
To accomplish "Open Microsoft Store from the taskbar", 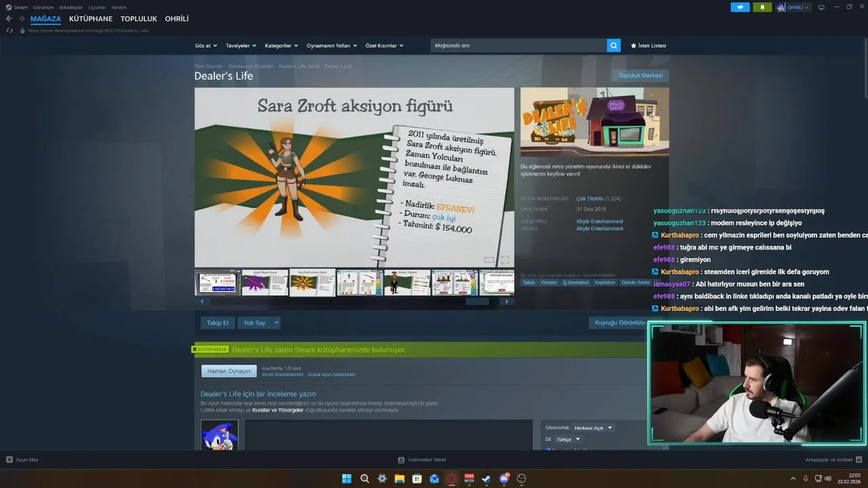I will [x=417, y=479].
